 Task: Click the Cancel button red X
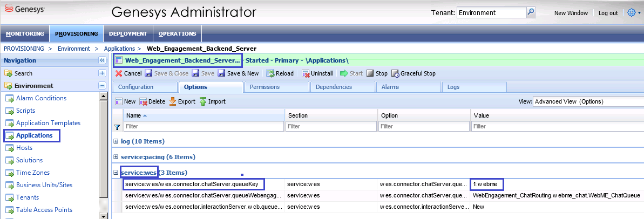pyautogui.click(x=119, y=73)
